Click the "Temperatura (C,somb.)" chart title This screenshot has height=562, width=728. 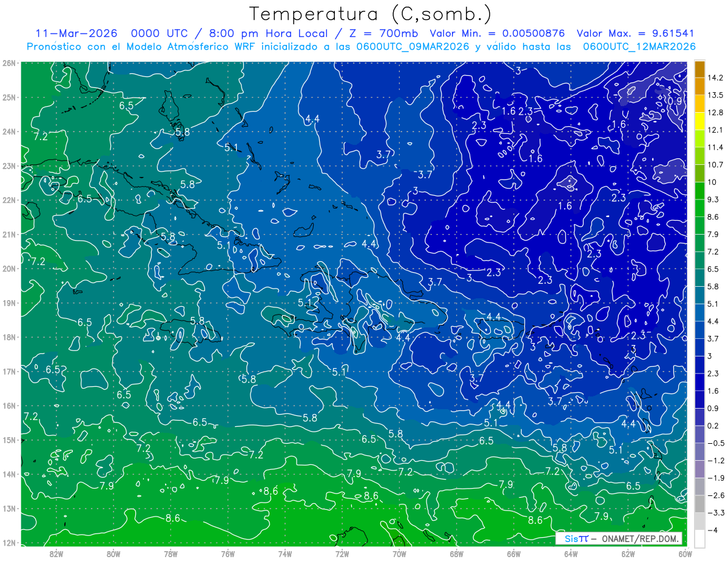point(371,14)
